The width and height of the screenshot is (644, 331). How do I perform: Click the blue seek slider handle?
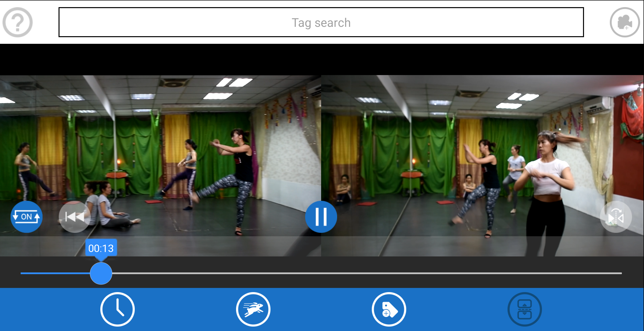[x=101, y=273]
